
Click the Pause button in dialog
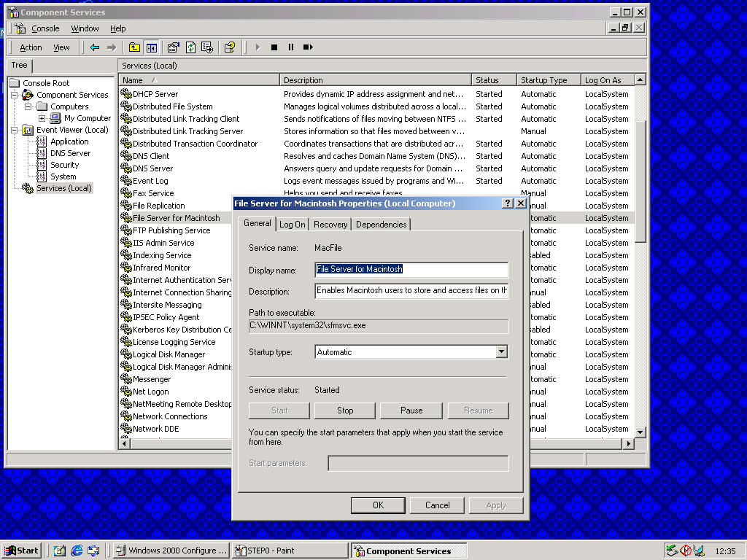[411, 411]
